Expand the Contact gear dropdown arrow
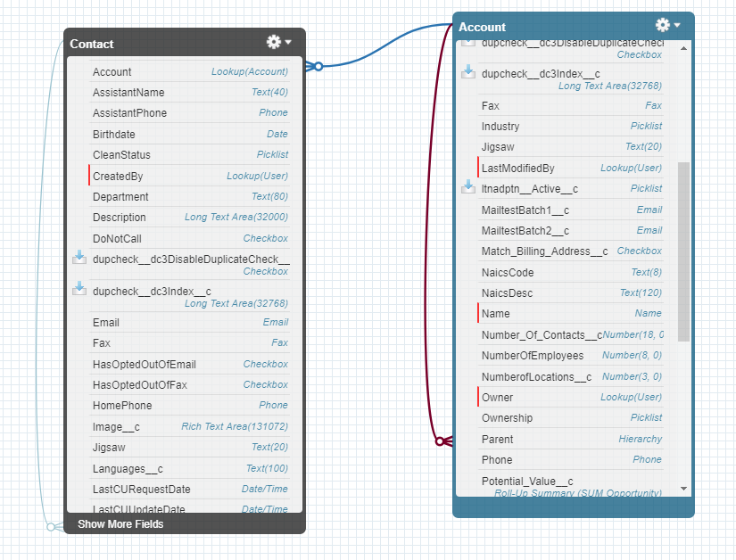736x560 pixels. 288,42
